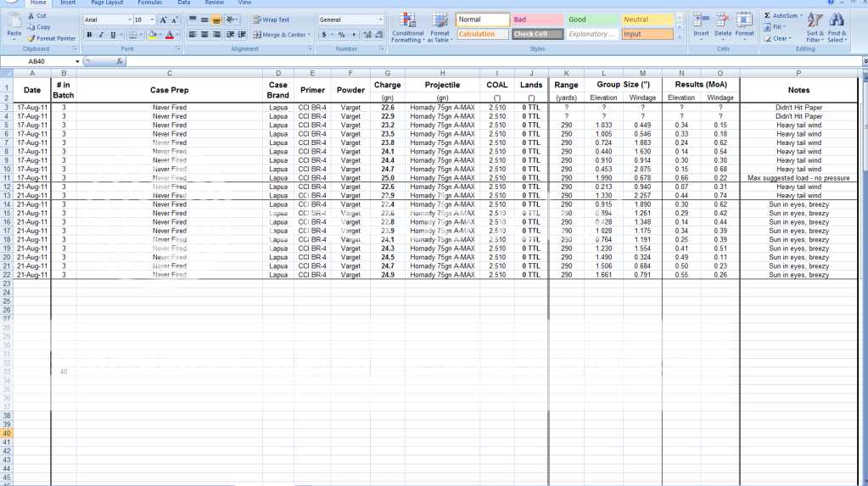Image resolution: width=868 pixels, height=486 pixels.
Task: Open the Font dialog launcher
Action: (177, 48)
